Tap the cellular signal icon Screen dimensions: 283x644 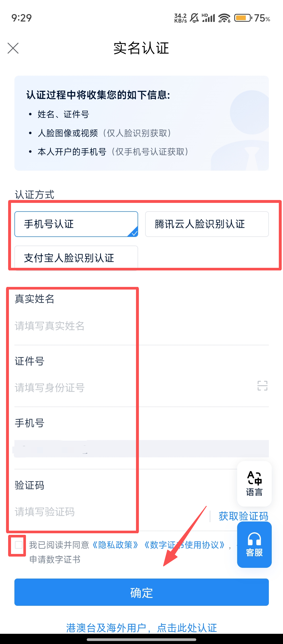tap(209, 18)
